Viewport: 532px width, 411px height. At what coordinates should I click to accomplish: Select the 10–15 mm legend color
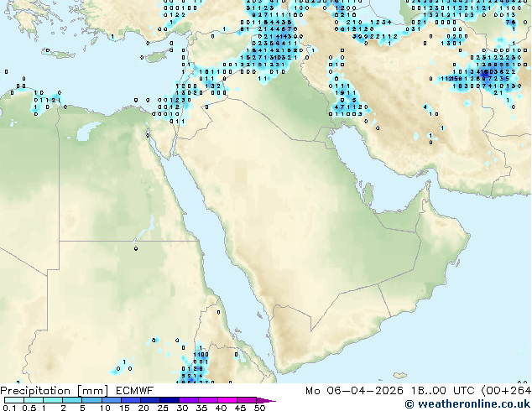point(111,400)
